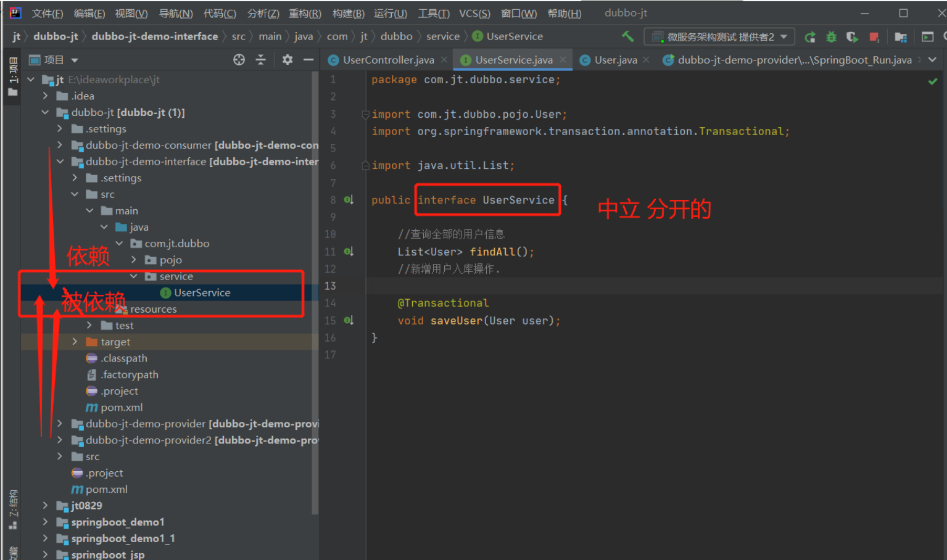This screenshot has height=560, width=947.
Task: Close the User.java tab
Action: tap(646, 60)
